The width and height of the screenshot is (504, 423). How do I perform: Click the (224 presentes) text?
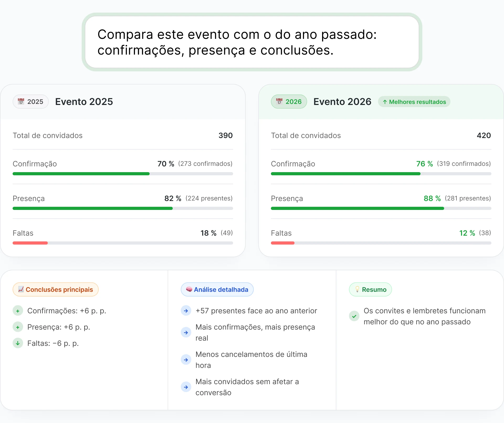[x=209, y=198]
